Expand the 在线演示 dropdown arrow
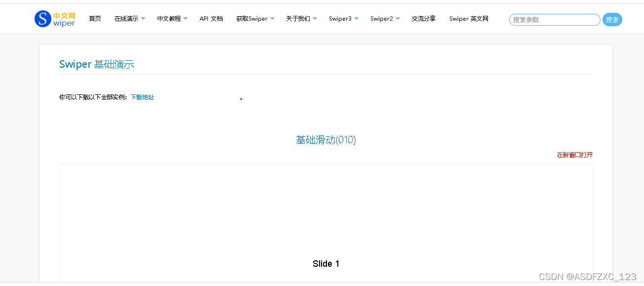Viewport: 644px width, 286px height. (x=143, y=19)
